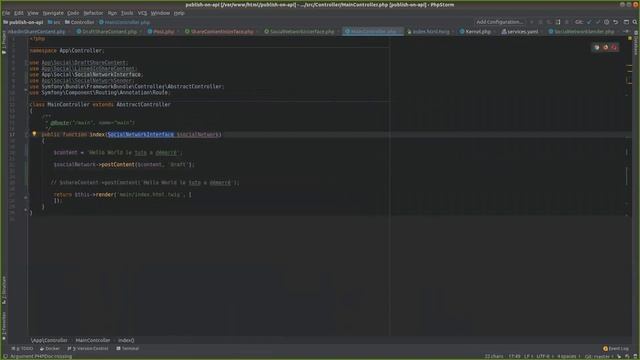Open the VCS menu
The image size is (640, 360).
[142, 13]
